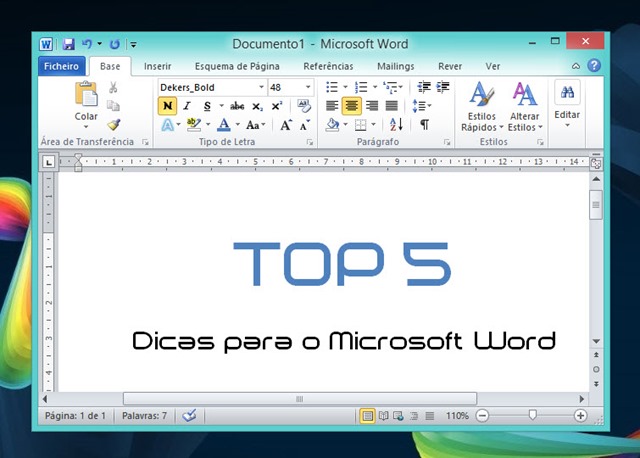Apply text highlight color
Viewport: 640px width, 458px height.
[x=193, y=125]
